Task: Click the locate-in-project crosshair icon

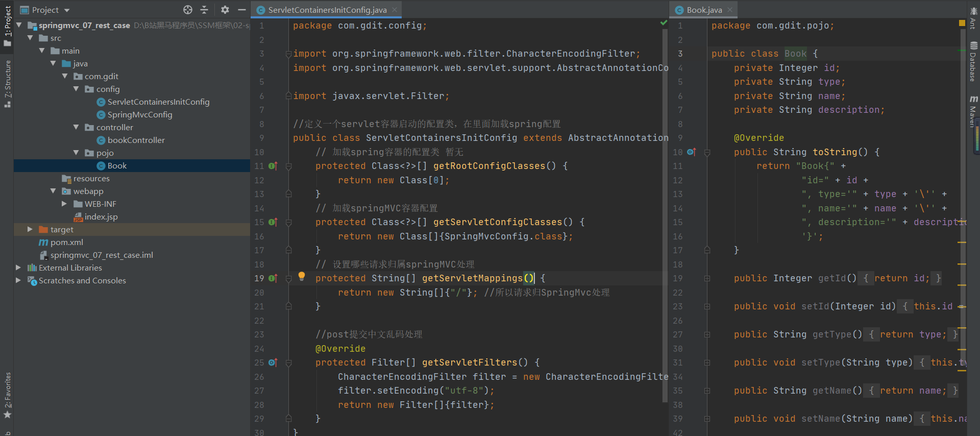Action: (x=188, y=10)
